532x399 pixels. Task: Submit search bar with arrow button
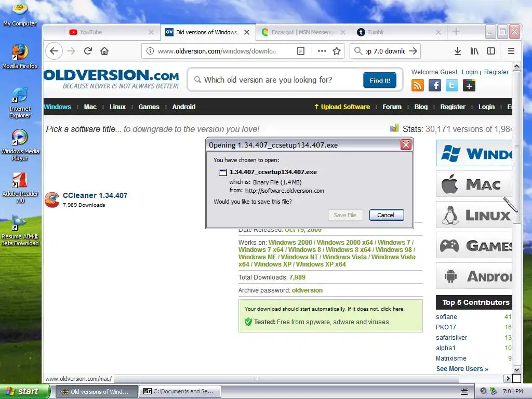point(413,51)
